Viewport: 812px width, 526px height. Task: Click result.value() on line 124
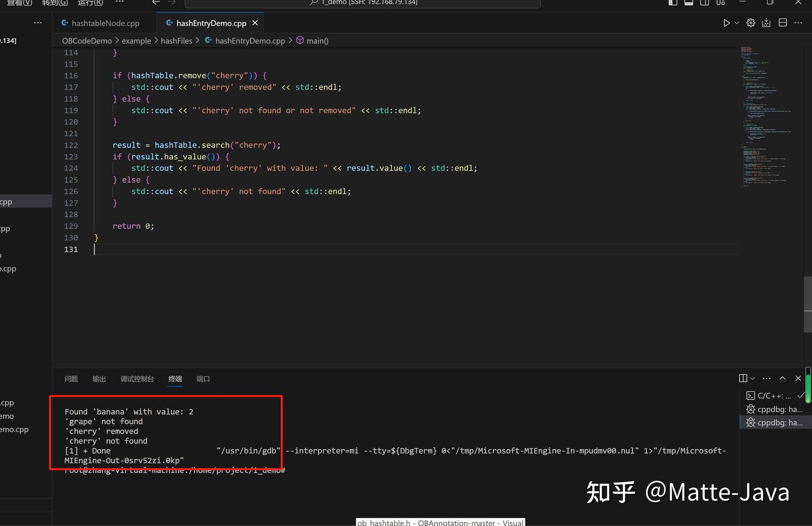tap(379, 168)
